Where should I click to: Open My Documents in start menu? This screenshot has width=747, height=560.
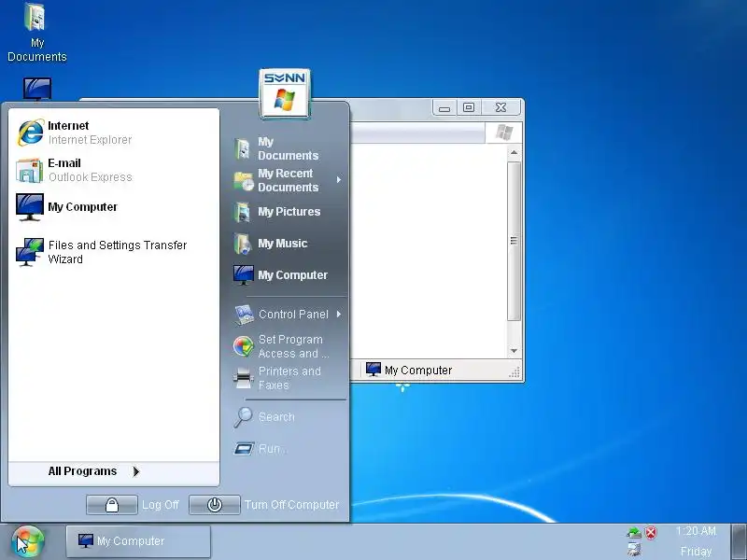pyautogui.click(x=288, y=148)
